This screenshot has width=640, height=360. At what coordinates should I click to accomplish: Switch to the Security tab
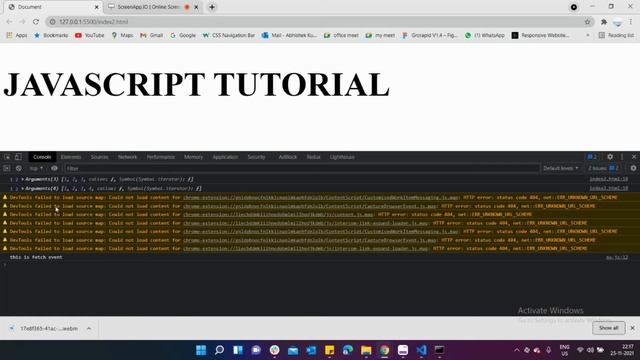tap(256, 157)
